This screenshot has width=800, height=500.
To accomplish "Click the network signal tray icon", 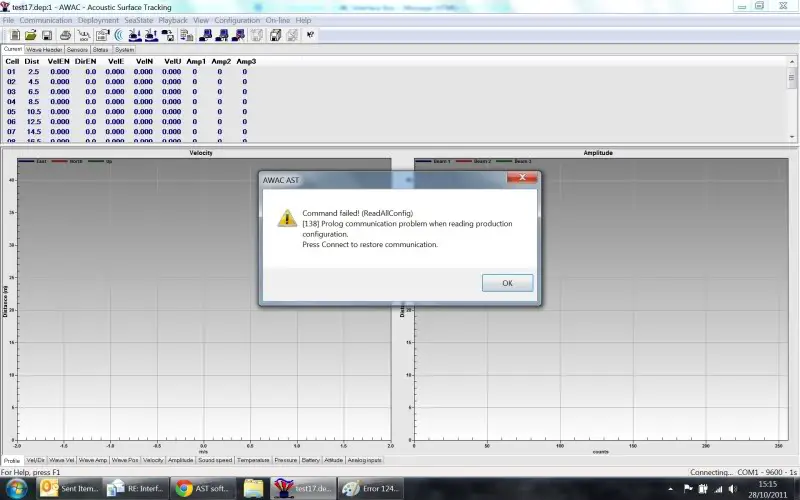I will point(718,489).
